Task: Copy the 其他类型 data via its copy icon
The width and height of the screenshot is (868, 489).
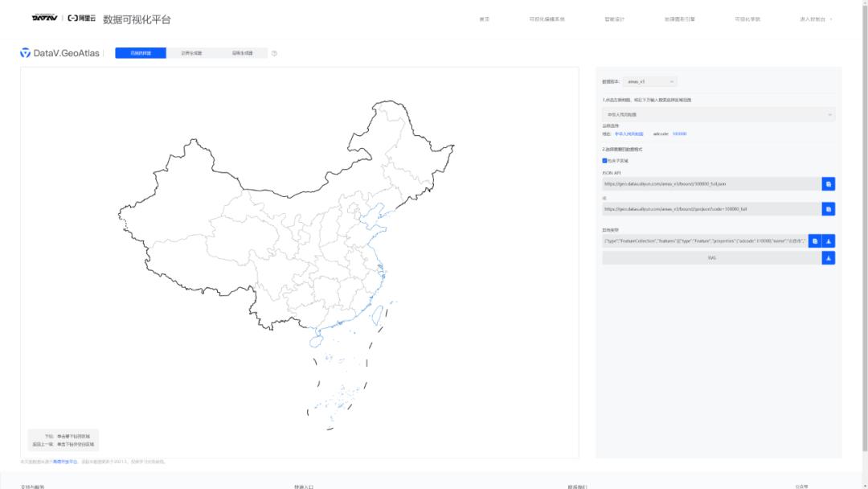Action: tap(815, 240)
